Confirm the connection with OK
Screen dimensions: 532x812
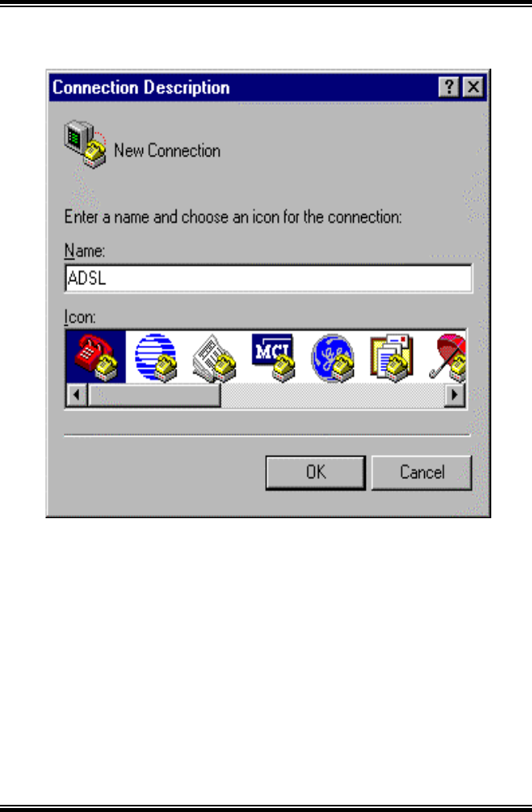(316, 473)
